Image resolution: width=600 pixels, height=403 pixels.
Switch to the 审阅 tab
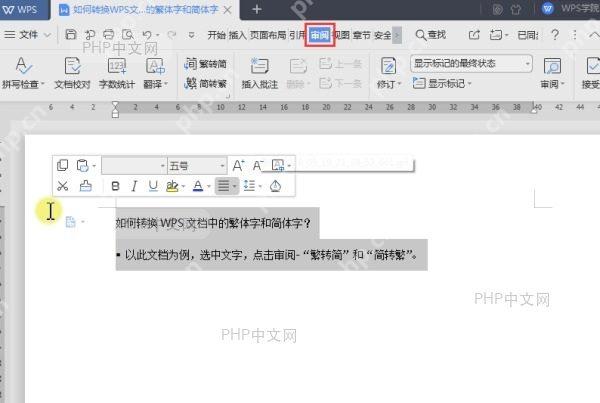320,35
